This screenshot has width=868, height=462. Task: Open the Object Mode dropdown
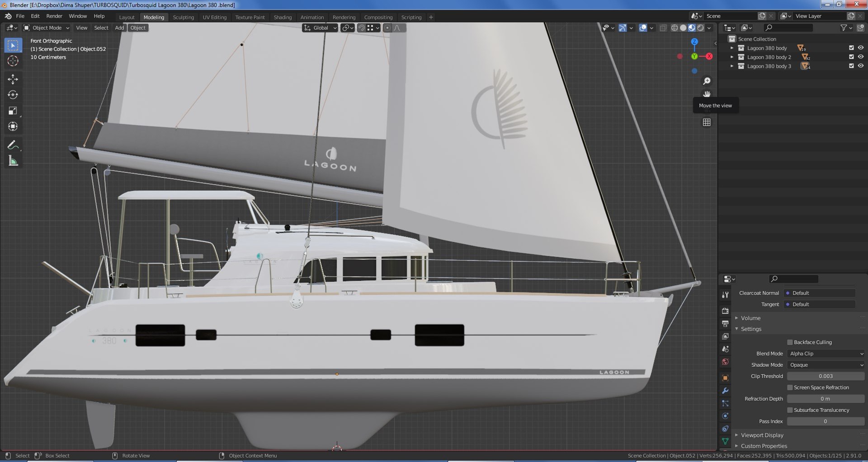[x=46, y=28]
